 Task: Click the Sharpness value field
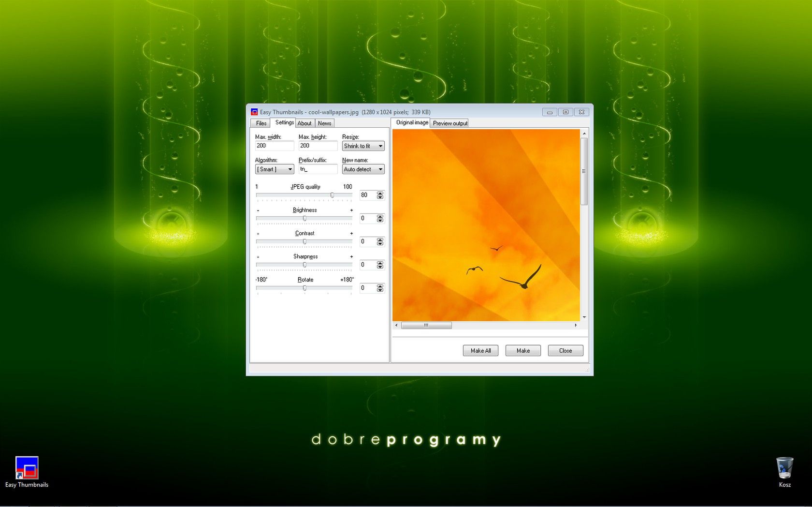pos(368,265)
